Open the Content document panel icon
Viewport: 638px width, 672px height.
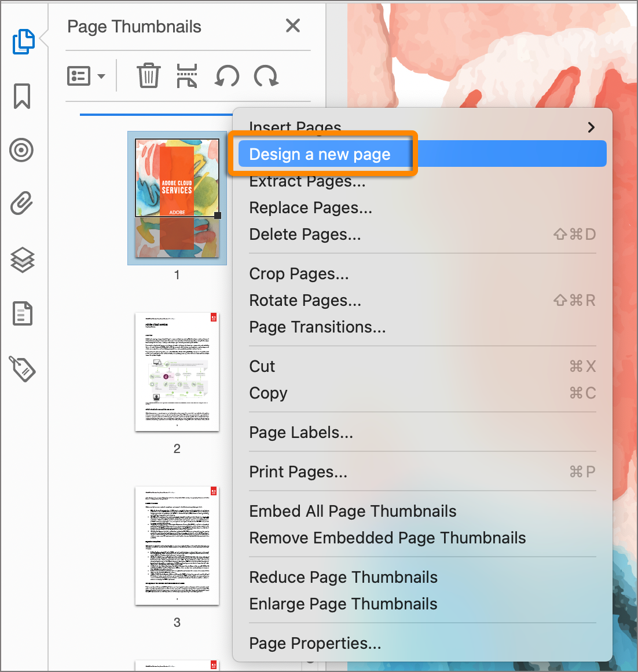click(22, 313)
